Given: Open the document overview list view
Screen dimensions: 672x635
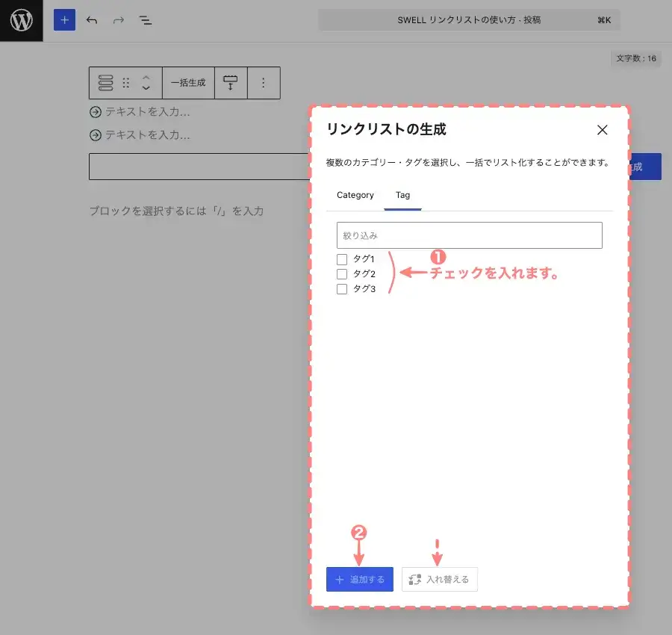Looking at the screenshot, I should coord(146,20).
